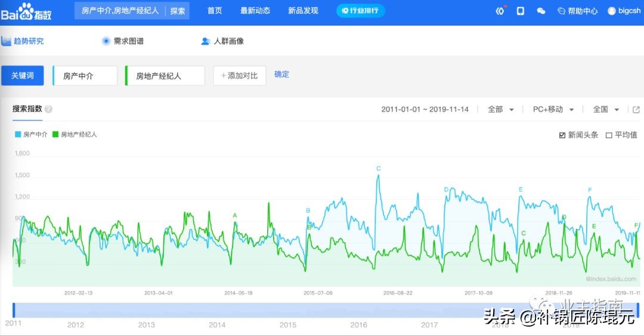Viewport: 644px width, 335px height.
Task: Click the 人群画像 people icon
Action: (206, 41)
